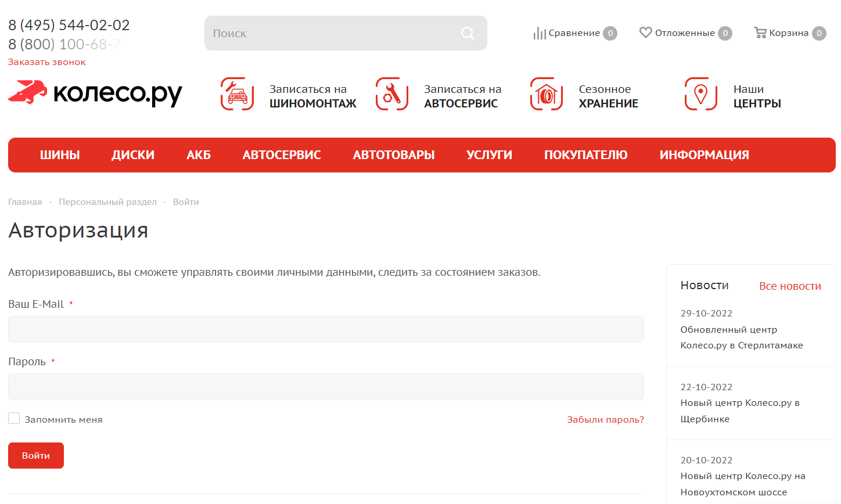Click the tire fitting car icon

pyautogui.click(x=238, y=94)
